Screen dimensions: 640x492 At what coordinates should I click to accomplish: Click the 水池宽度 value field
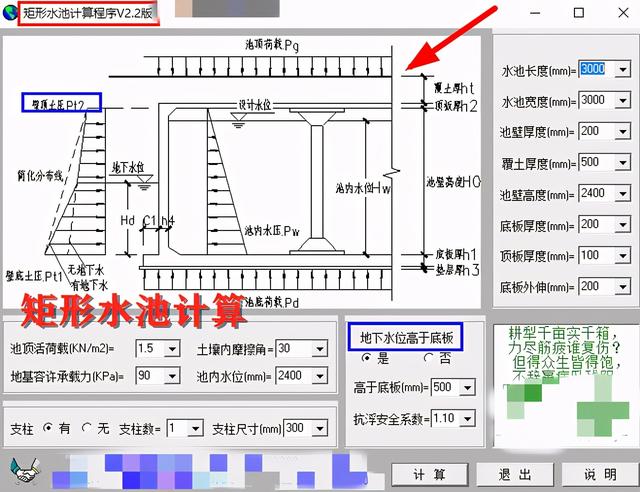coord(597,100)
